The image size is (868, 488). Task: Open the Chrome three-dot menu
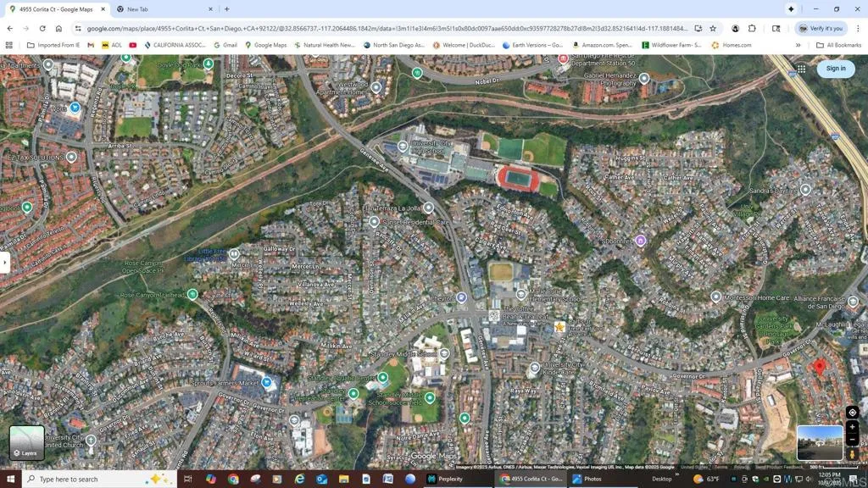pyautogui.click(x=857, y=28)
